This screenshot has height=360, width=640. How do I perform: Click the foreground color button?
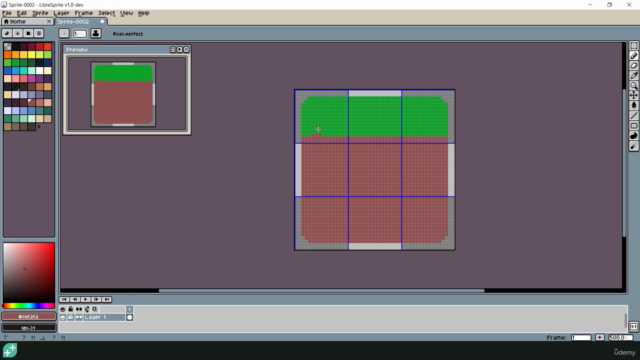tap(29, 316)
